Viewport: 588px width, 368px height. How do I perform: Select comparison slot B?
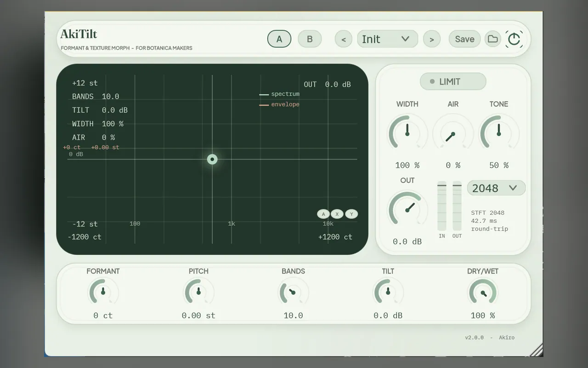pyautogui.click(x=310, y=39)
